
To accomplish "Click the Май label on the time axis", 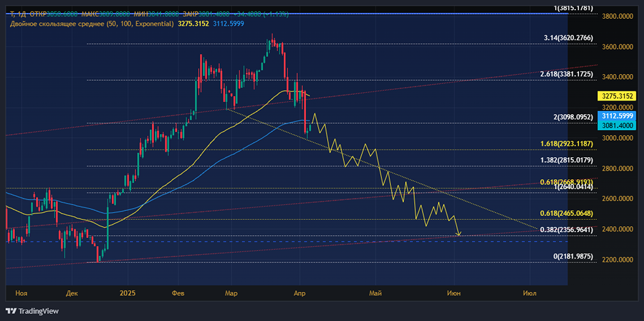I will point(375,293).
